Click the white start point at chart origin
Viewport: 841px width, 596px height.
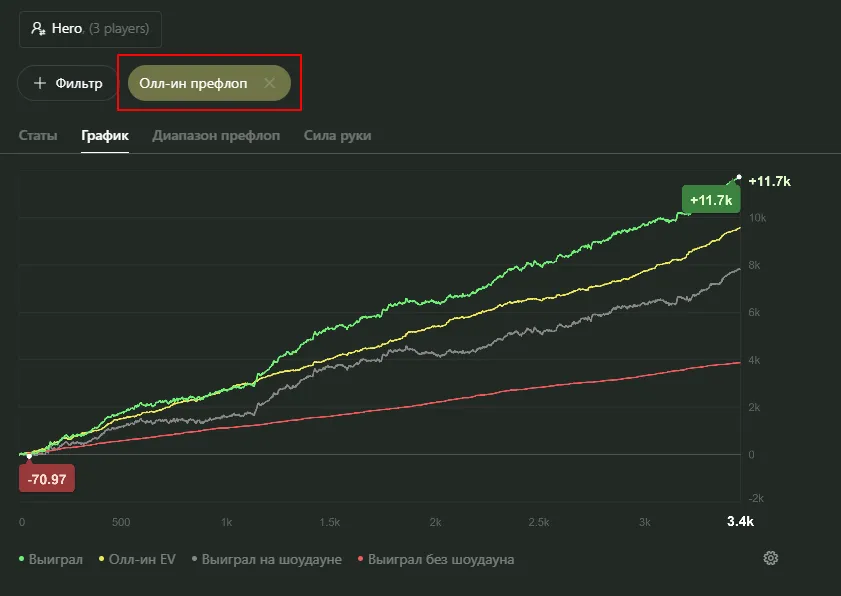pos(28,456)
